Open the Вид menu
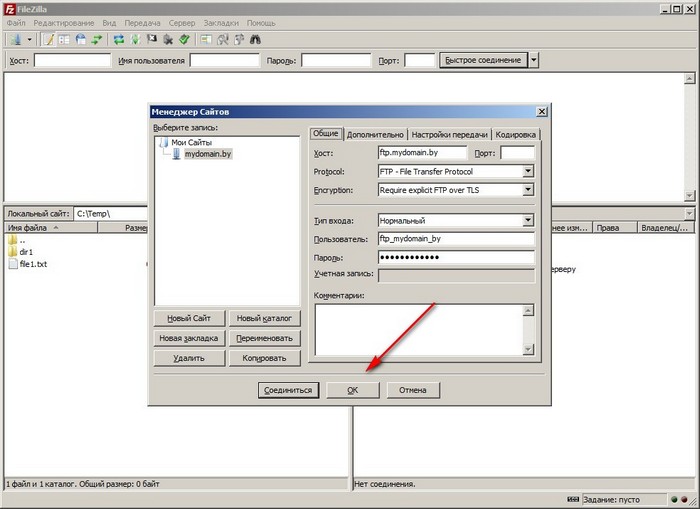This screenshot has width=700, height=509. (x=109, y=23)
